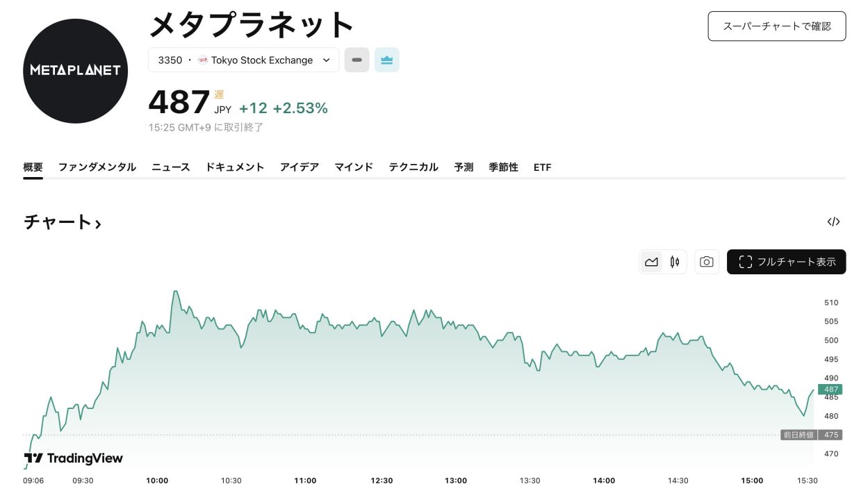Expand the チャート section heading arrow

98,224
